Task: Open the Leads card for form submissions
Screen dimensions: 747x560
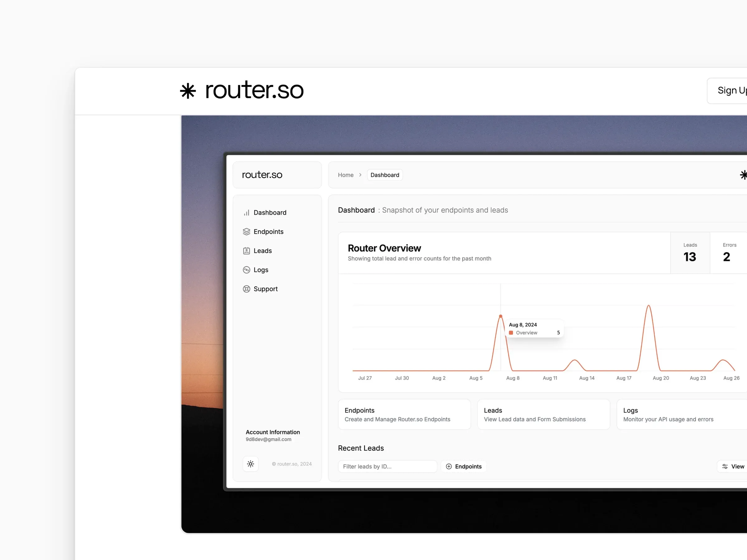Action: tap(543, 414)
